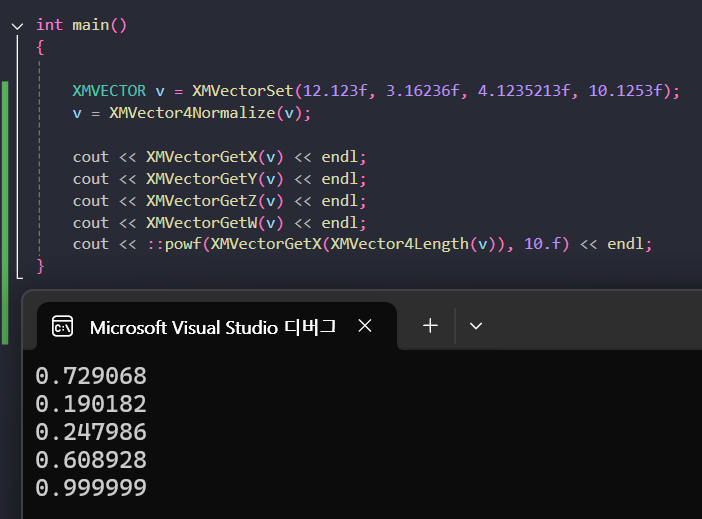This screenshot has height=519, width=702.
Task: Click the terminal icon in the console tab
Action: [62, 326]
